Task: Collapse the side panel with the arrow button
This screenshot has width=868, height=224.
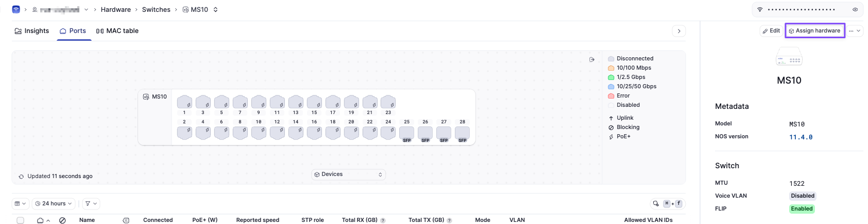Action: [x=679, y=31]
